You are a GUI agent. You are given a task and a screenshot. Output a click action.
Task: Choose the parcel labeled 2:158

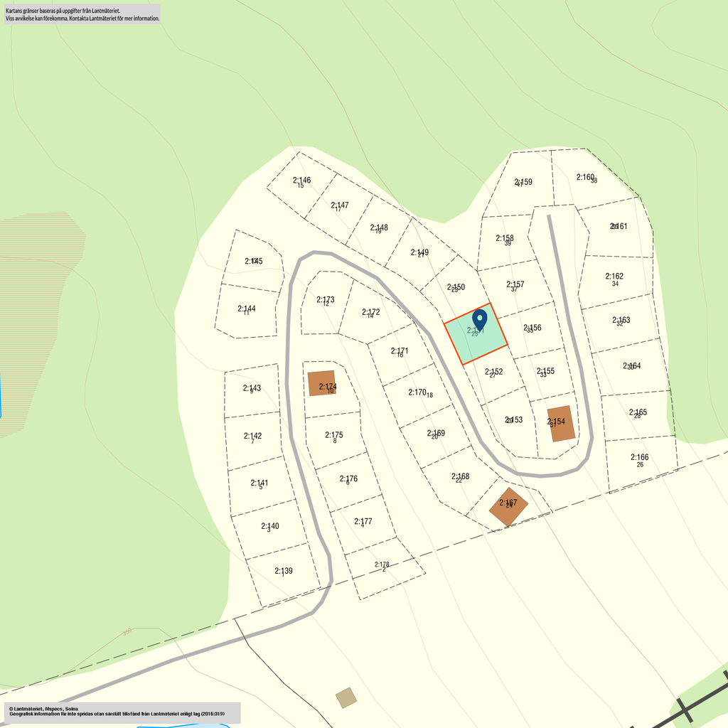pos(504,240)
